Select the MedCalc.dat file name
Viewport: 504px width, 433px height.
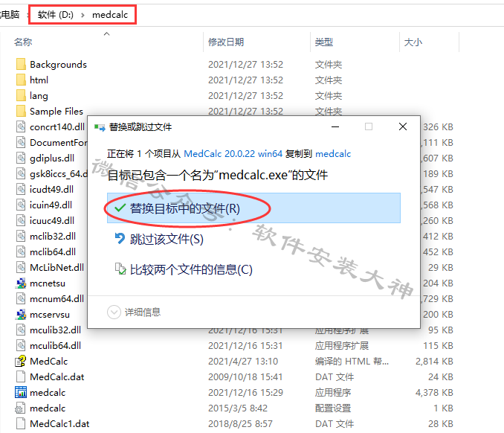click(57, 377)
